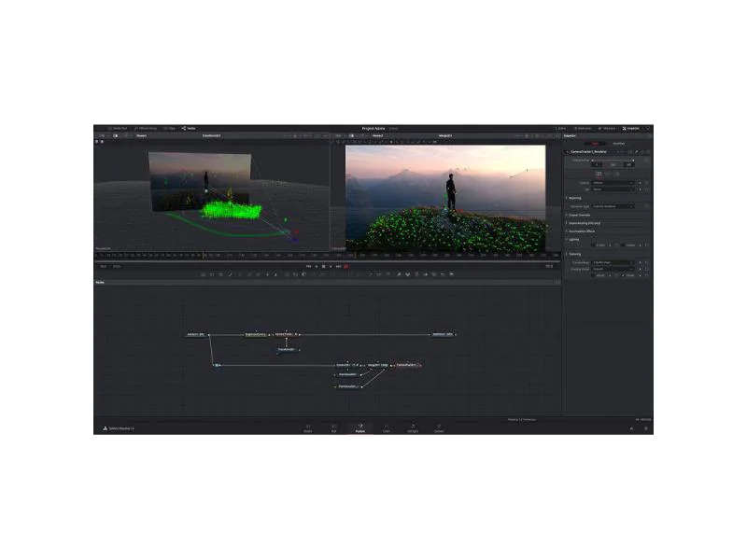The width and height of the screenshot is (747, 560).
Task: Open the Renderer Type dropdown
Action: [x=613, y=206]
